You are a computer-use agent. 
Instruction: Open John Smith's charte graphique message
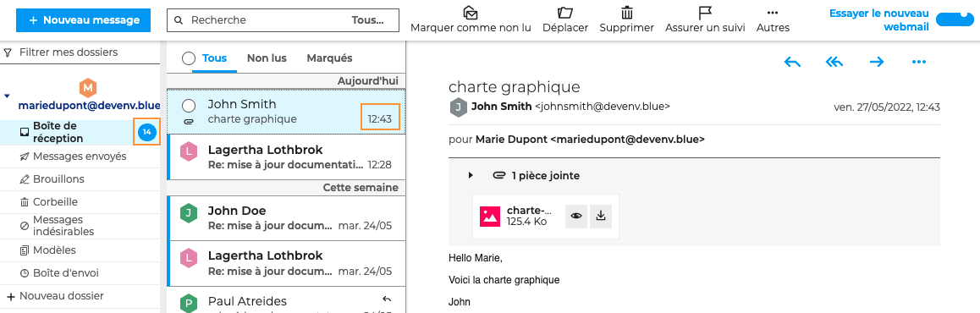coord(286,111)
